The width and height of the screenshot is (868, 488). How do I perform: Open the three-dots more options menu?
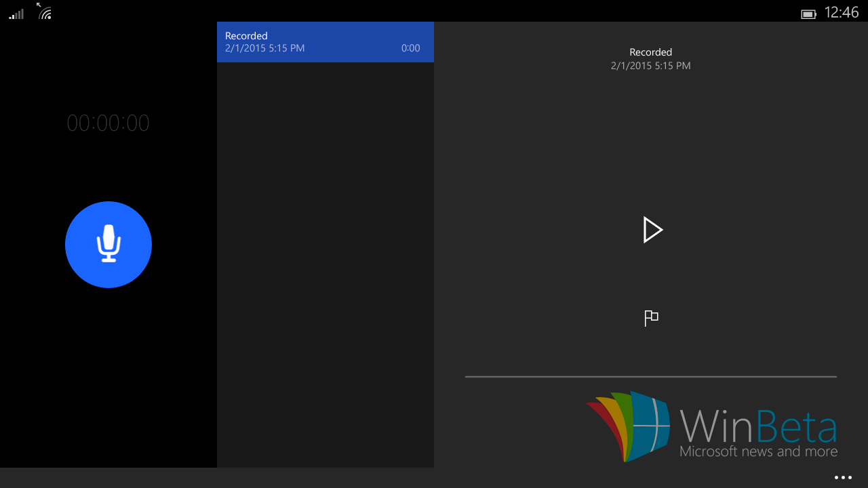[843, 478]
